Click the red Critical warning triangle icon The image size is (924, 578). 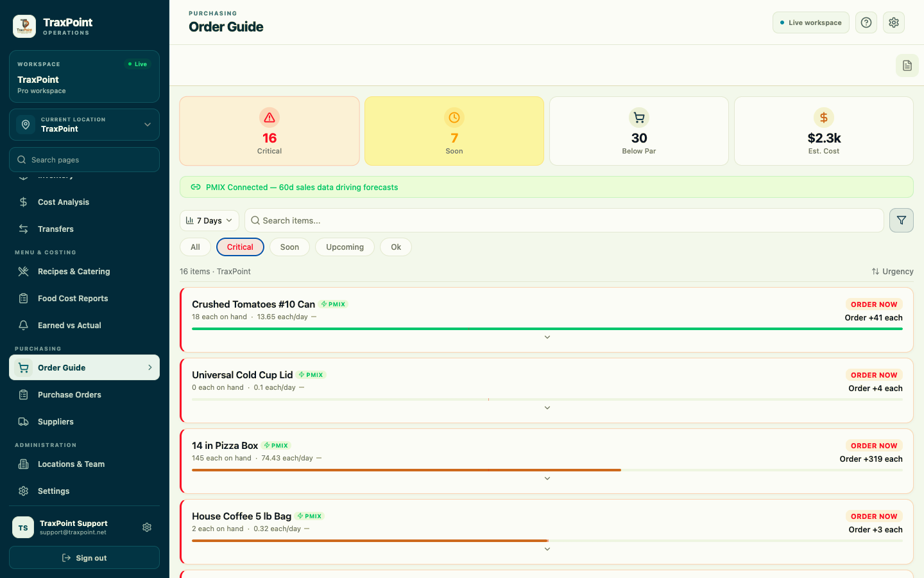(269, 118)
